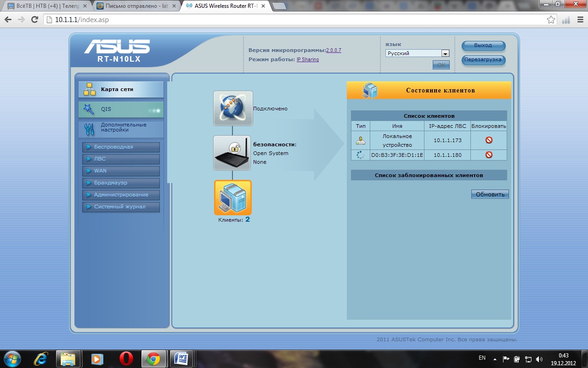The width and height of the screenshot is (588, 368).
Task: Expand the Администрирование menu section
Action: point(121,195)
